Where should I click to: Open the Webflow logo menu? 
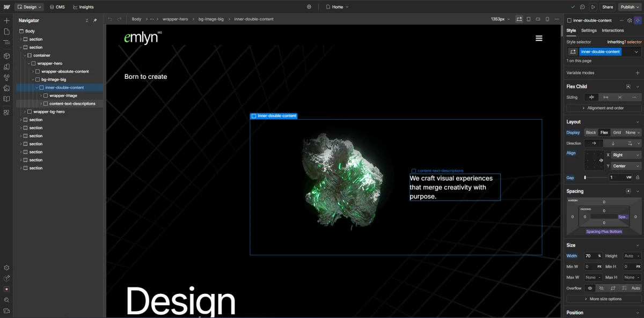6,7
